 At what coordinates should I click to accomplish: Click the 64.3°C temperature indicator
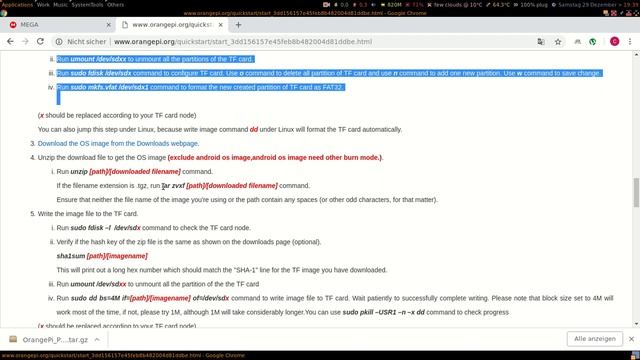pyautogui.click(x=498, y=4)
